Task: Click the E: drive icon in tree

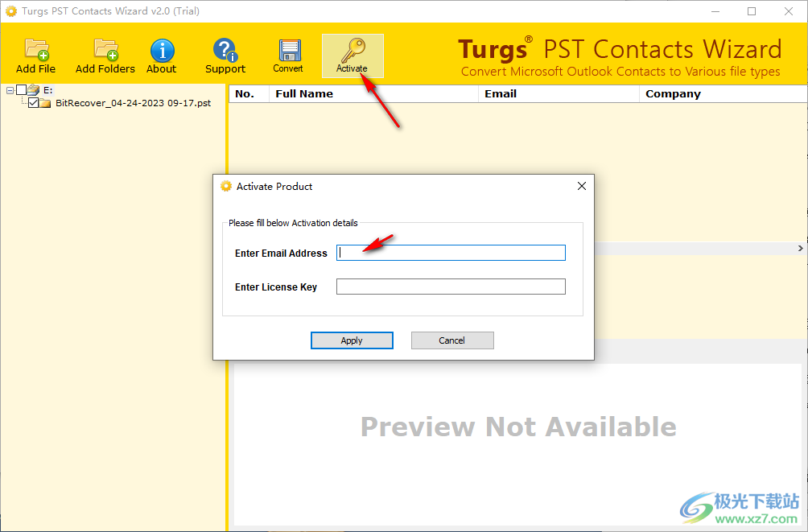Action: pyautogui.click(x=34, y=90)
